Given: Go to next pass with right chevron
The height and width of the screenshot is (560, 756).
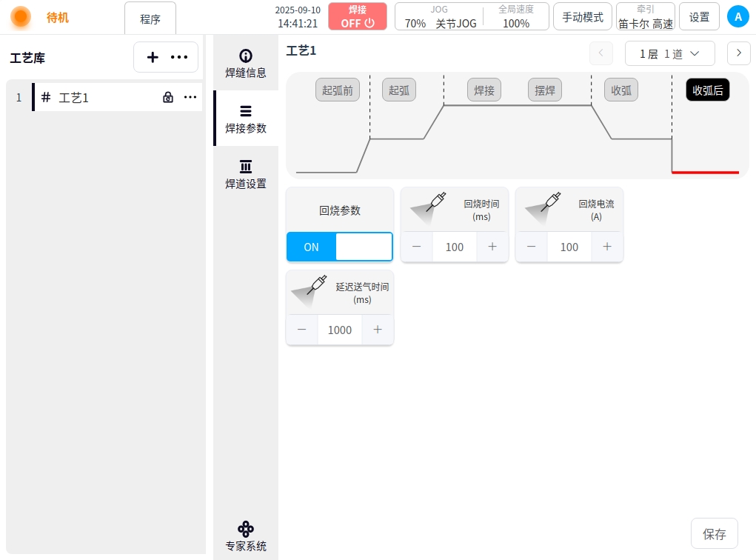Looking at the screenshot, I should (x=738, y=53).
